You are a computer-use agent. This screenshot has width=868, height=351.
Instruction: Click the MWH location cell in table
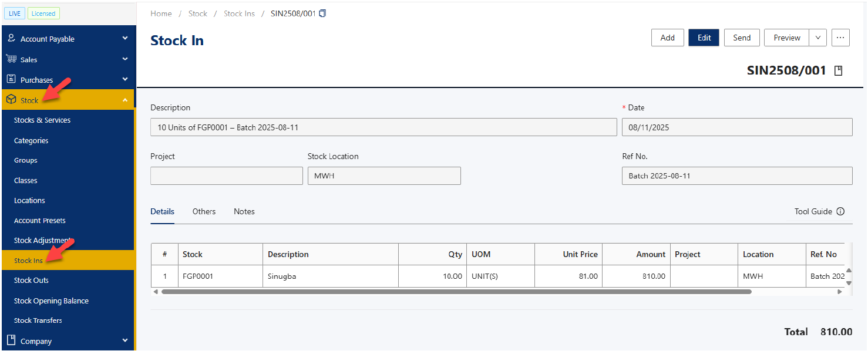(x=772, y=276)
